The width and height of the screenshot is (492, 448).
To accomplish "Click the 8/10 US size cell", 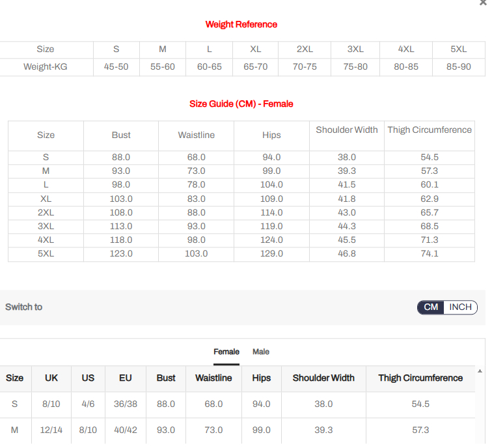I will pyautogui.click(x=88, y=430).
